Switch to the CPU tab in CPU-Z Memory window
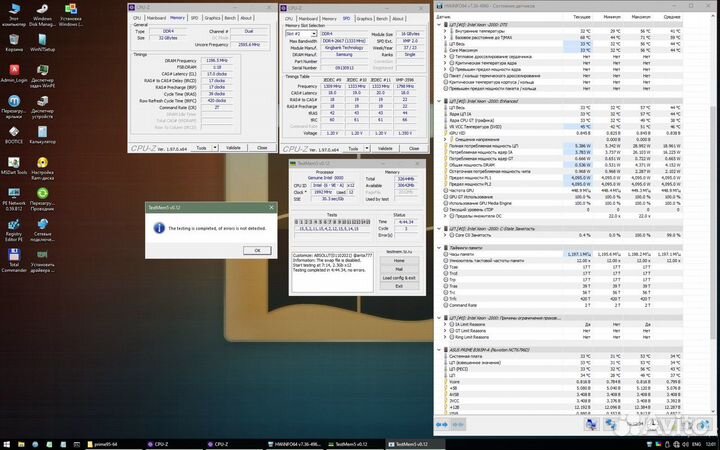 [137, 18]
